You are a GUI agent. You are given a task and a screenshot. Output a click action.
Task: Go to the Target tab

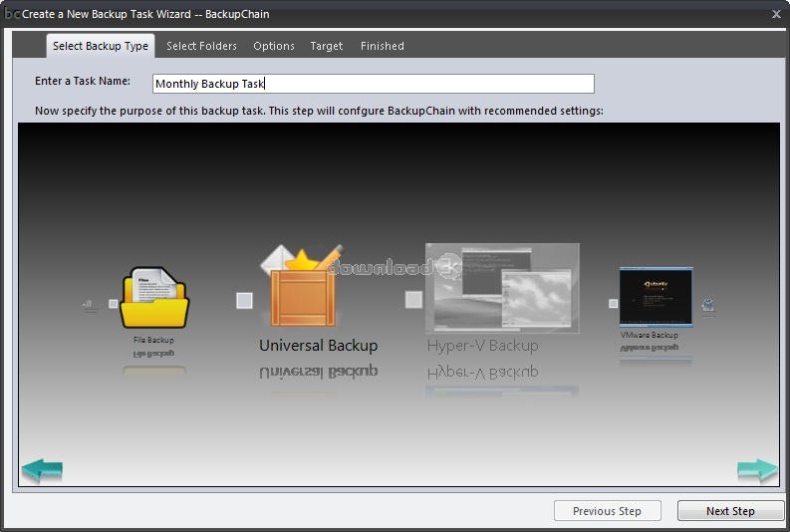point(327,46)
